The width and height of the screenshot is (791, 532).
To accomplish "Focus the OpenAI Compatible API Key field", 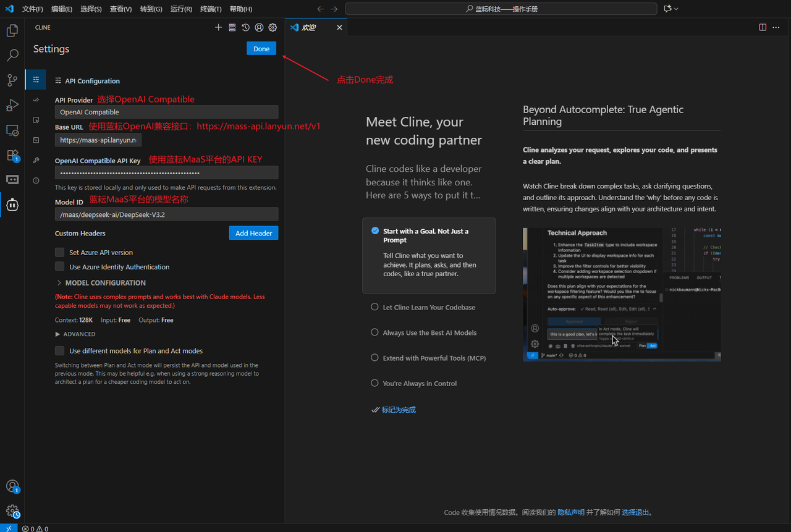I will click(x=166, y=172).
